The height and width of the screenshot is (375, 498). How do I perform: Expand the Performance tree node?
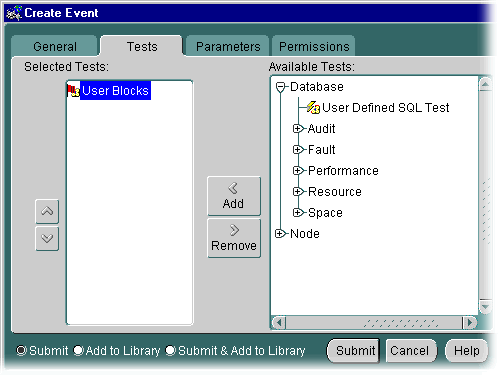coord(297,171)
